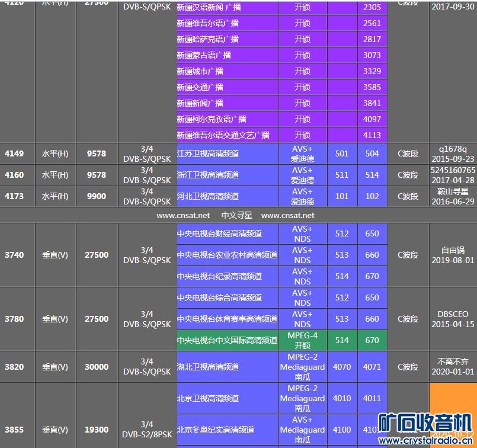Image resolution: width=477 pixels, height=448 pixels.
Task: Click the green MPEG-4 开锁 encryption cell
Action: 302,340
